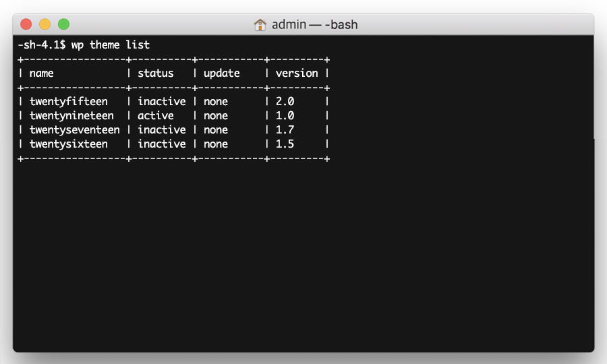This screenshot has width=607, height=364.
Task: Close the terminal window with red button
Action: click(x=26, y=24)
